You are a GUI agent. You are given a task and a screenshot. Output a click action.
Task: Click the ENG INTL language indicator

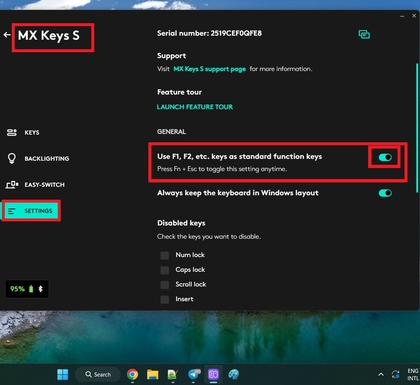(413, 374)
